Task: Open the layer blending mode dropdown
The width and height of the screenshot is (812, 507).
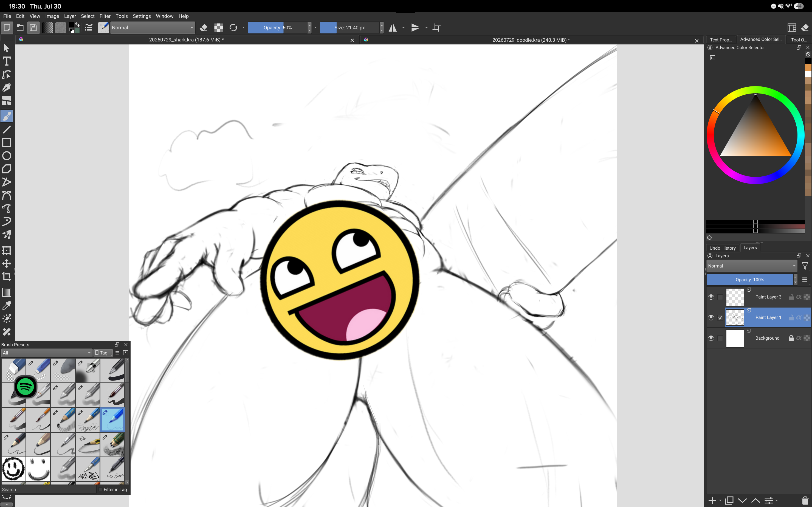Action: coord(752,266)
